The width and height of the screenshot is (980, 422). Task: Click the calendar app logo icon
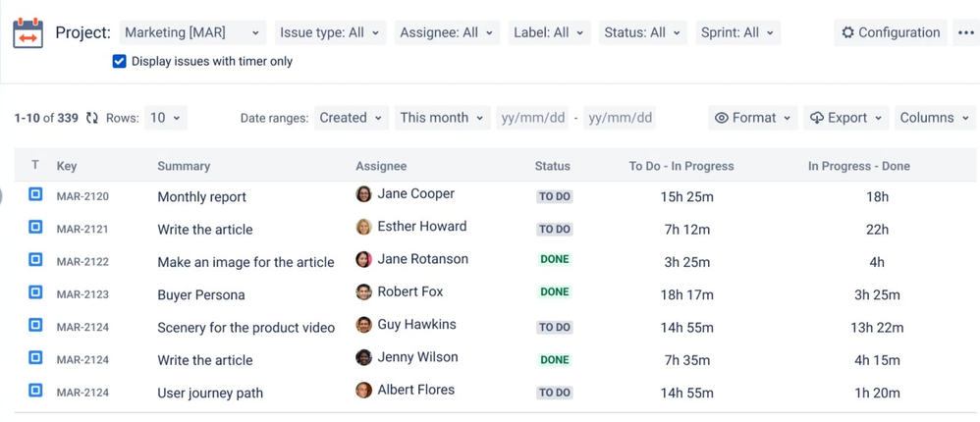pyautogui.click(x=27, y=32)
